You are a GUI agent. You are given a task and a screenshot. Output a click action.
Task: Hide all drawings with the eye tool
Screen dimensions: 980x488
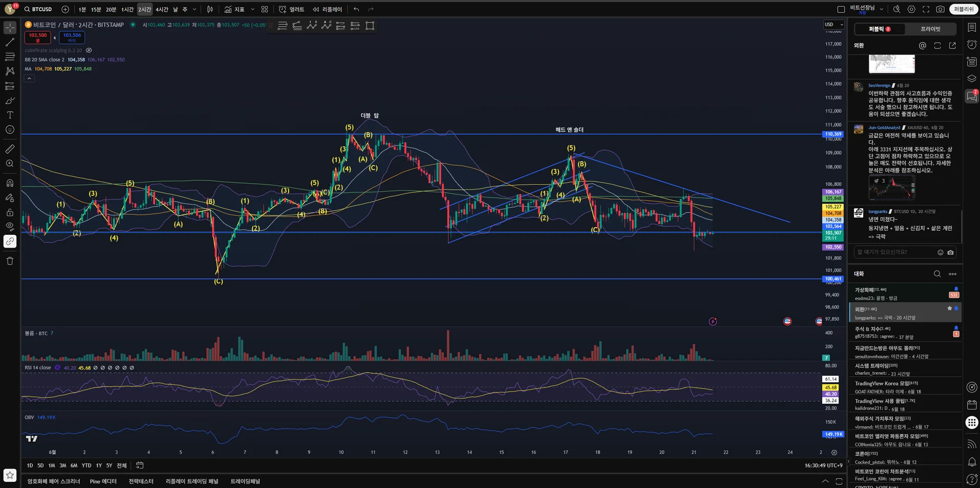pyautogui.click(x=10, y=227)
